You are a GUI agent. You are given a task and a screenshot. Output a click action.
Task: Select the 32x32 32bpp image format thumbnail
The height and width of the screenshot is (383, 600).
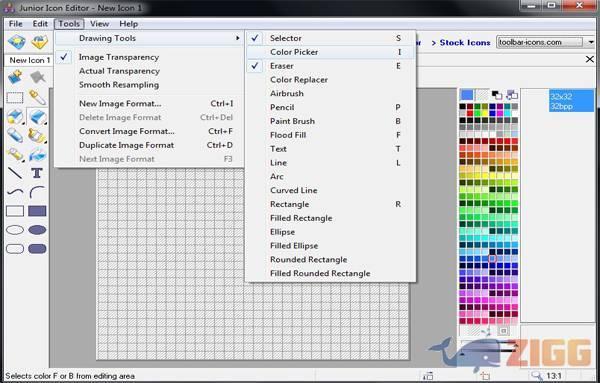572,101
